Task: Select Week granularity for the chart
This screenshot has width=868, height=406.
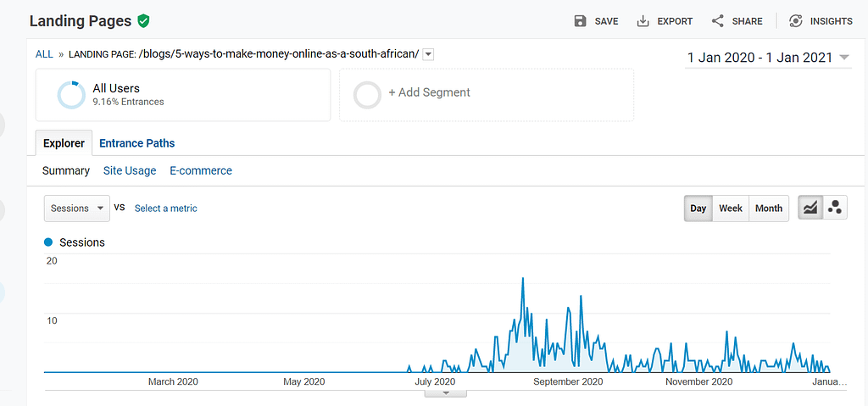Action: click(x=730, y=209)
